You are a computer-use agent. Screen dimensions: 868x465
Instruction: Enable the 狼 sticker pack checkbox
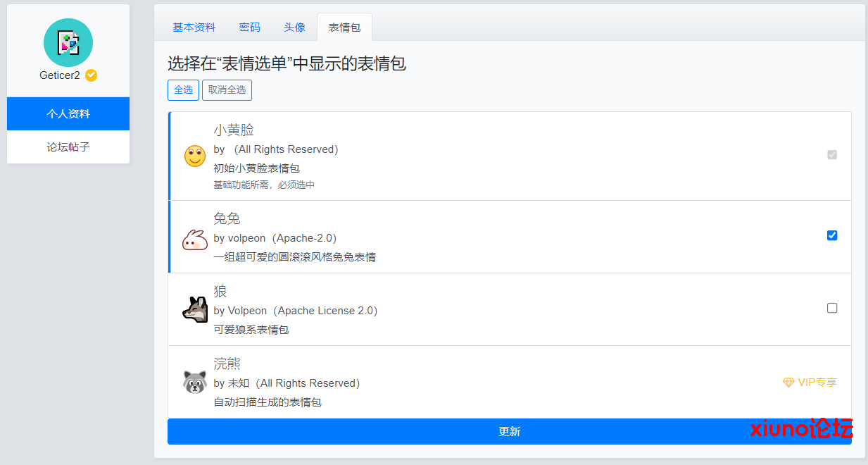coord(832,308)
